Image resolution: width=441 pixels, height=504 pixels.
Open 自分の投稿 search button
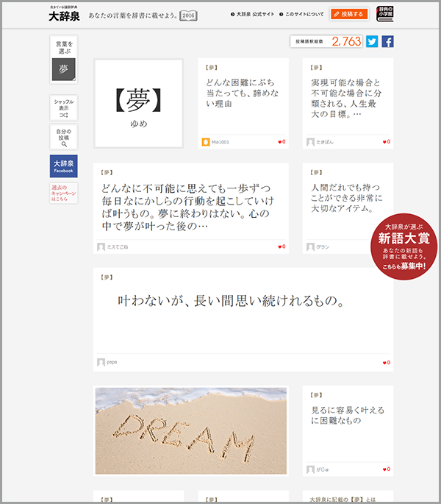pyautogui.click(x=64, y=138)
